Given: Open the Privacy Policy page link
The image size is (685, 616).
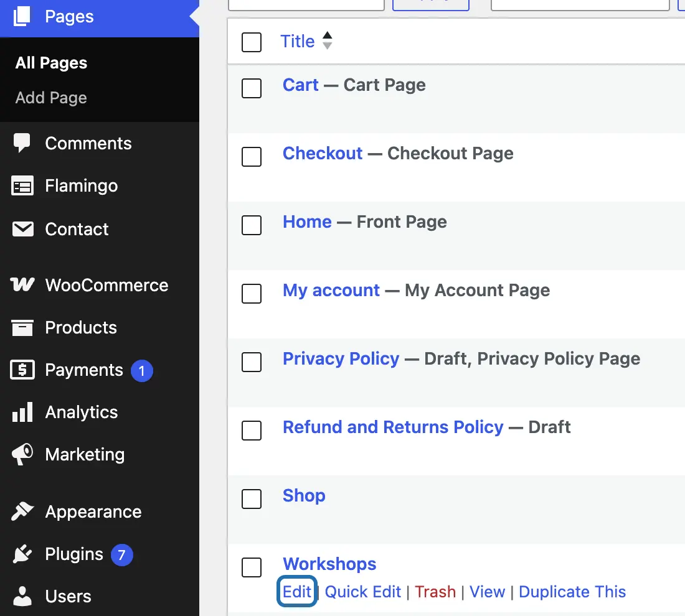Looking at the screenshot, I should (341, 359).
